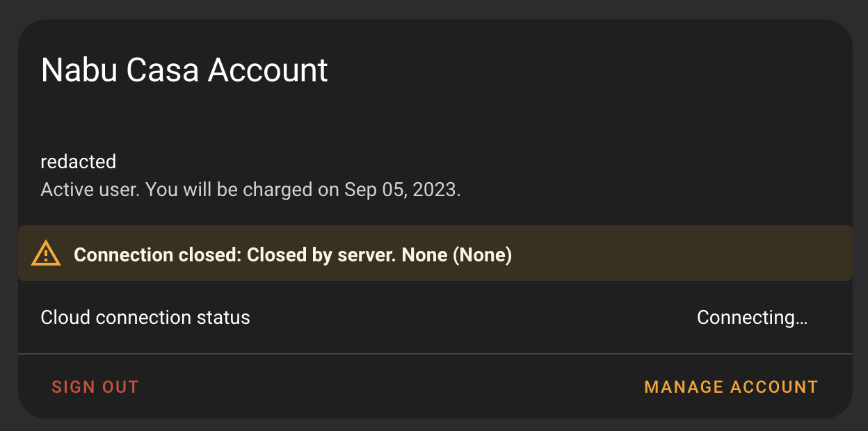Select the Nabu Casa Account title
Image resolution: width=868 pixels, height=431 pixels.
[184, 70]
